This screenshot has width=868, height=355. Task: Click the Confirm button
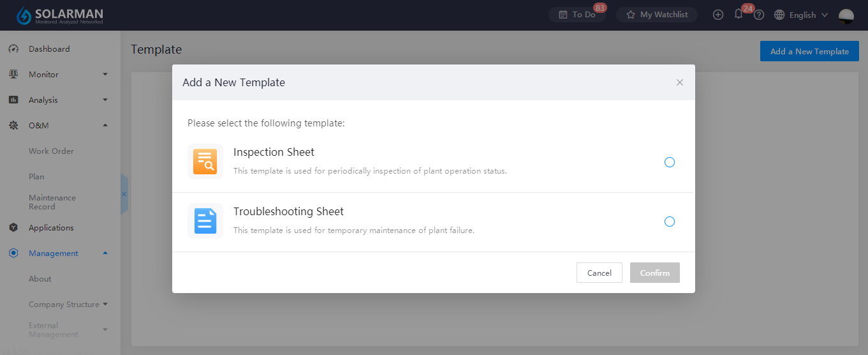[655, 273]
